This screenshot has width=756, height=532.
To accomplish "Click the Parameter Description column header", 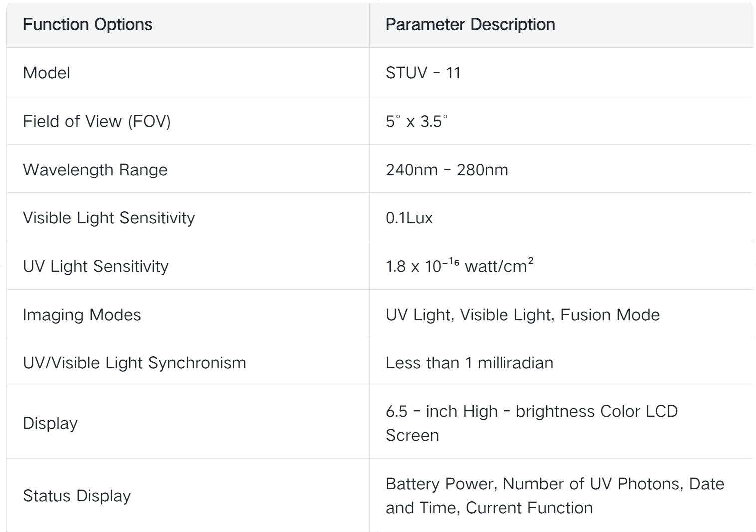I will click(470, 24).
